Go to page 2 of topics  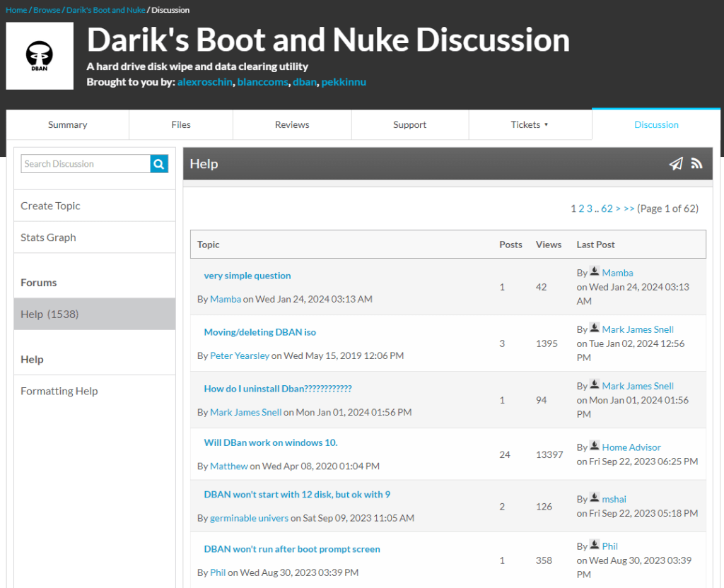point(581,208)
